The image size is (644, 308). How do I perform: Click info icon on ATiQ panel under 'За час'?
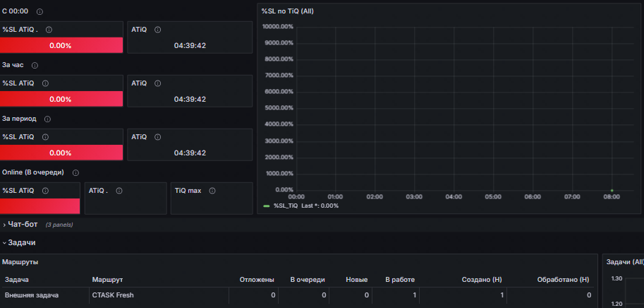click(158, 83)
